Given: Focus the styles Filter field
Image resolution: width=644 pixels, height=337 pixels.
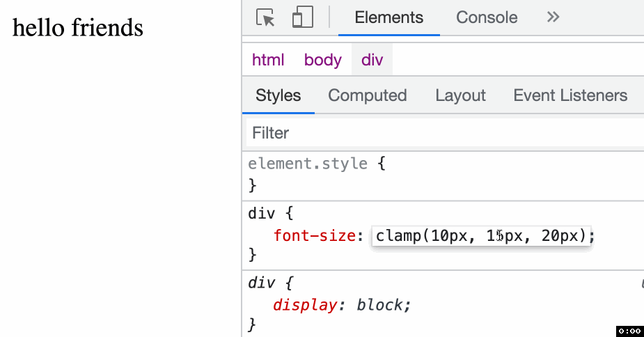Looking at the screenshot, I should [446, 133].
